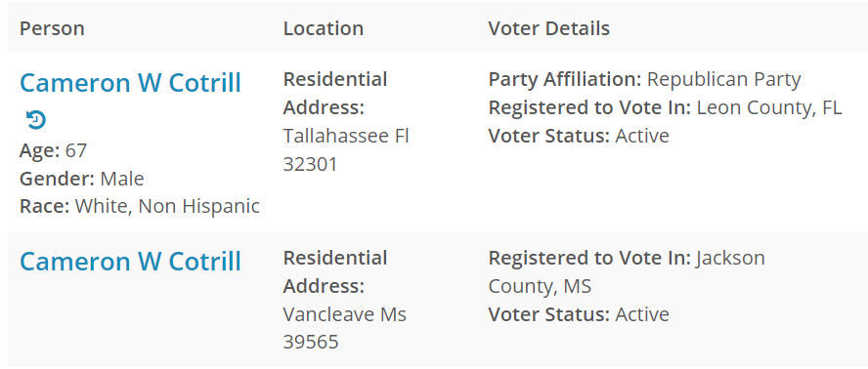Click the history icon under Cameron W Cotrill
Image resolution: width=868 pixels, height=369 pixels.
click(36, 119)
